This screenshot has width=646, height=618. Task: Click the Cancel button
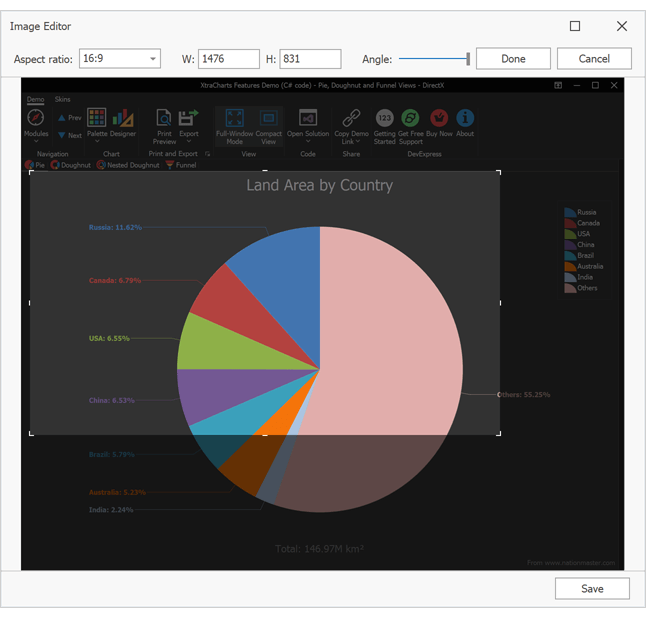(x=594, y=59)
